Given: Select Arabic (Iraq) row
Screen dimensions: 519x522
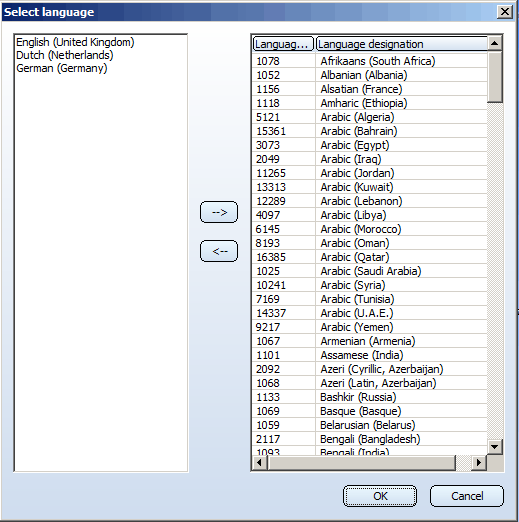Looking at the screenshot, I should [370, 159].
